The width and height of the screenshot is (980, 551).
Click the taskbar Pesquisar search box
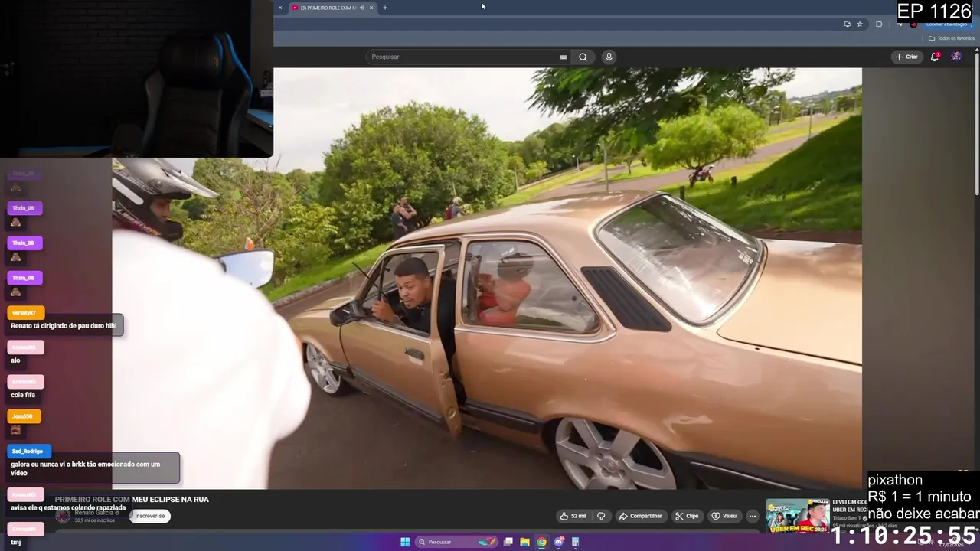pos(456,542)
